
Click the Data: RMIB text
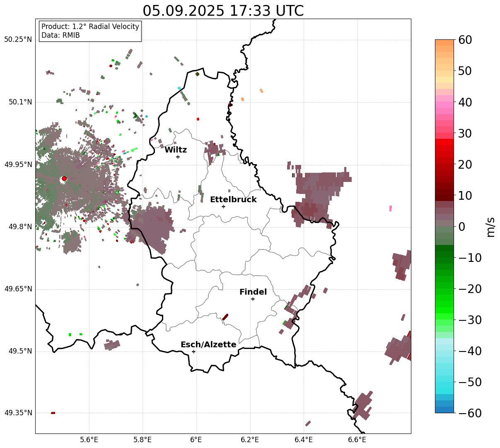tap(60, 36)
